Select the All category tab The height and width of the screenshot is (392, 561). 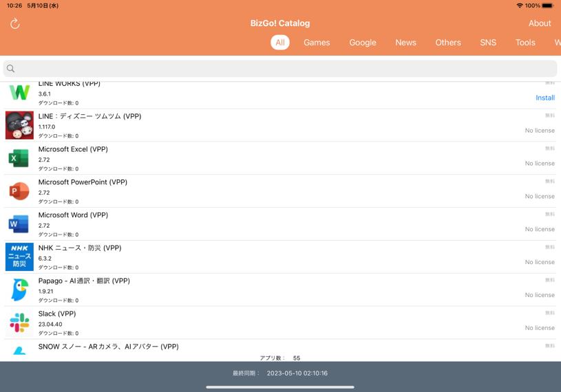point(279,43)
